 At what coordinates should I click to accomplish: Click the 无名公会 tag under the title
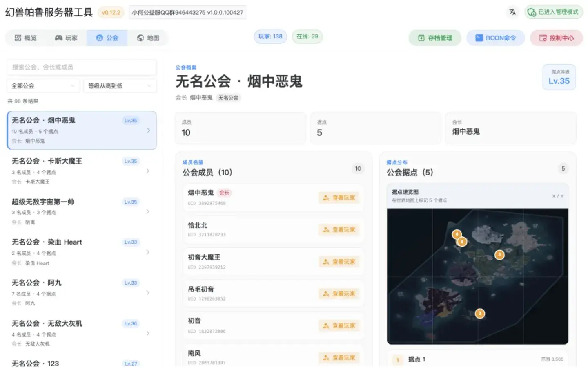coord(228,98)
